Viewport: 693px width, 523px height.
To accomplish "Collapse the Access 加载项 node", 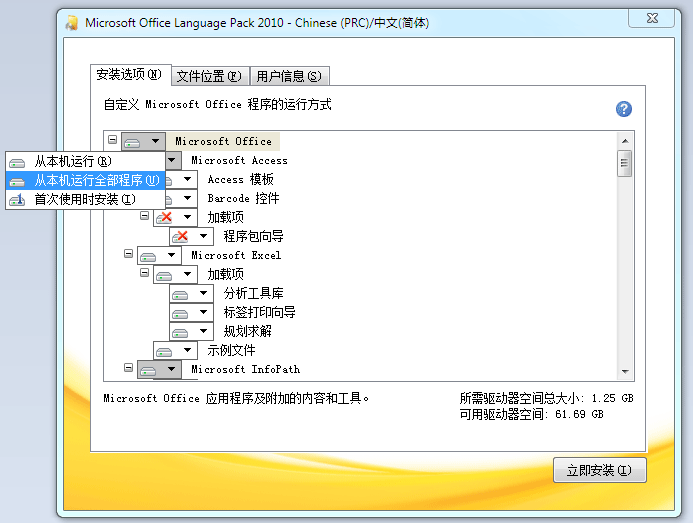I will pyautogui.click(x=144, y=216).
